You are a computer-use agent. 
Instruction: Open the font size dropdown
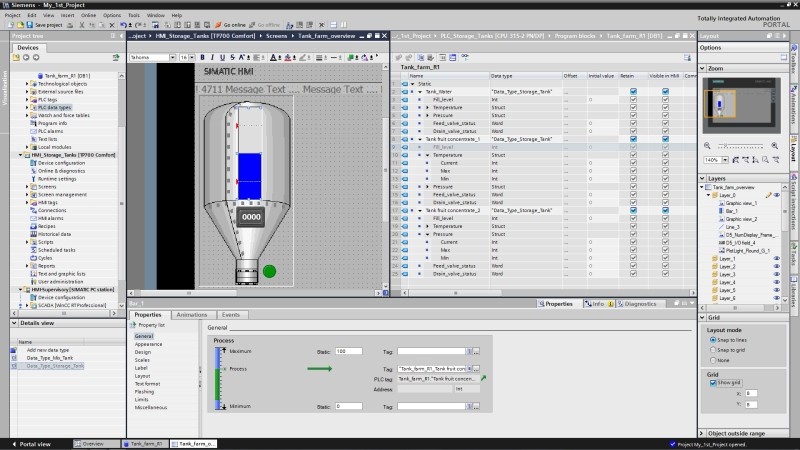point(192,57)
